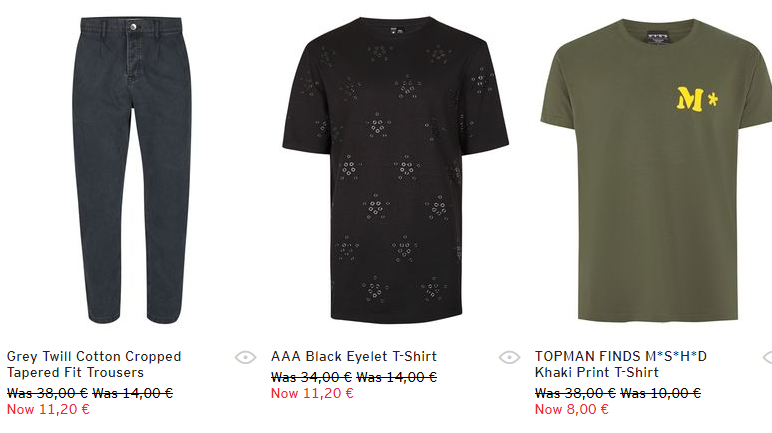The image size is (772, 433).
Task: Click the crossed-out Was 10,00 € price
Action: point(660,393)
